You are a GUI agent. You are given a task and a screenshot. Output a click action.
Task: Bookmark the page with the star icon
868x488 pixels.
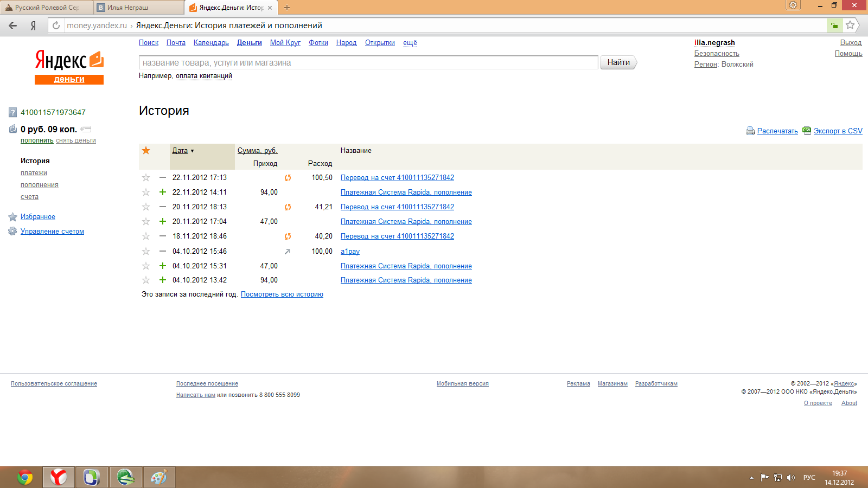(x=850, y=25)
